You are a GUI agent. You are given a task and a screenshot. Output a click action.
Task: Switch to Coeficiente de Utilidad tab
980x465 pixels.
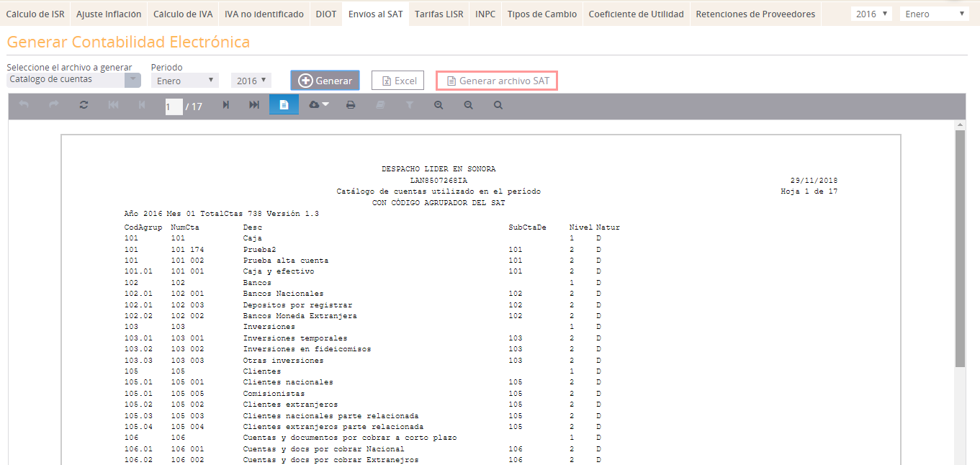tap(637, 14)
